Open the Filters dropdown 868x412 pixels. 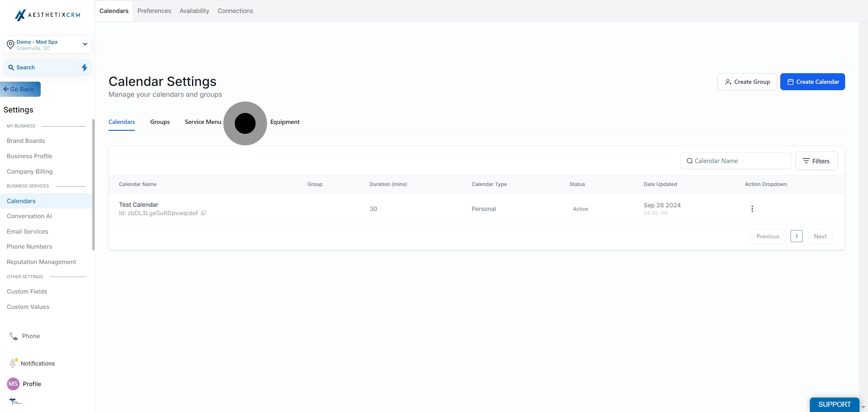click(x=816, y=161)
